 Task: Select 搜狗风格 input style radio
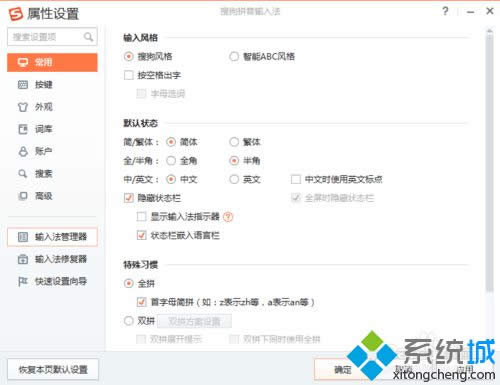click(x=129, y=56)
